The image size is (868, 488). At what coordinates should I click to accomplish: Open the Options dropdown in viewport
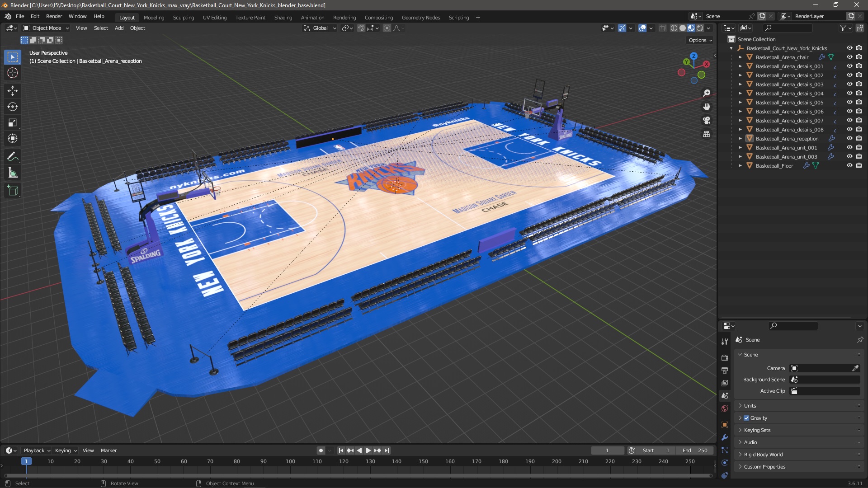point(700,40)
